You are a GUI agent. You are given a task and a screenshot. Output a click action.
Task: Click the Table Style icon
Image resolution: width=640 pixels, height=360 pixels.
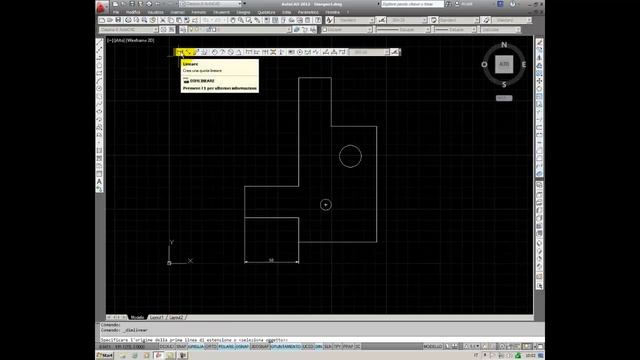[434, 20]
